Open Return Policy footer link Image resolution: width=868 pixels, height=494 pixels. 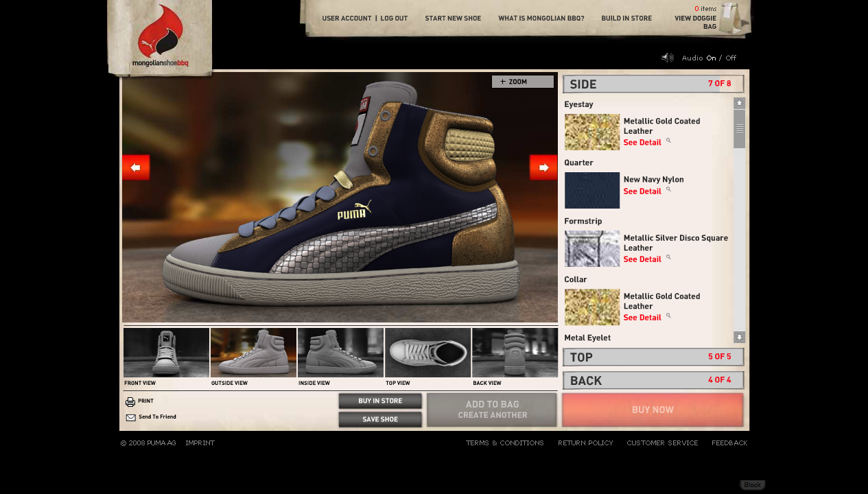pyautogui.click(x=585, y=443)
